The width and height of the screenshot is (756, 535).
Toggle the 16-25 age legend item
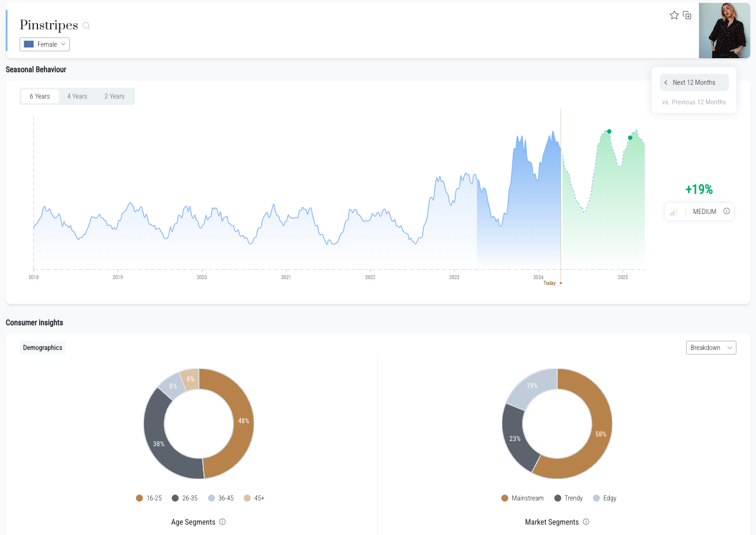149,498
